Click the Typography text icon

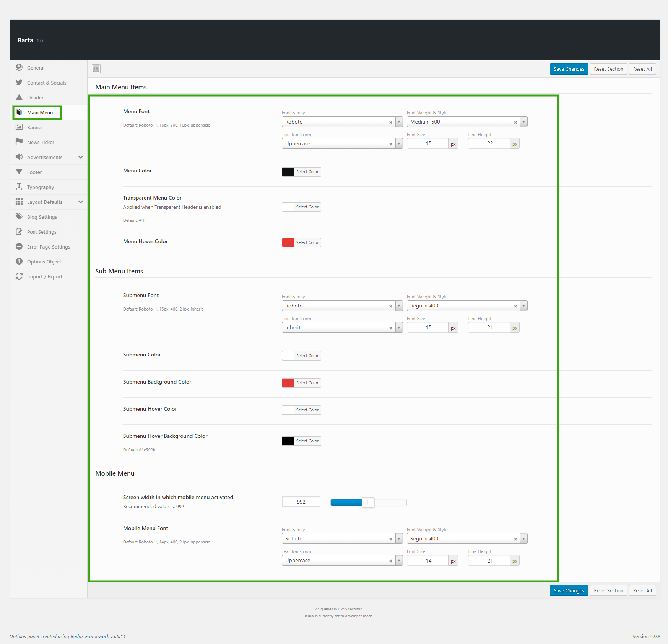coord(19,187)
